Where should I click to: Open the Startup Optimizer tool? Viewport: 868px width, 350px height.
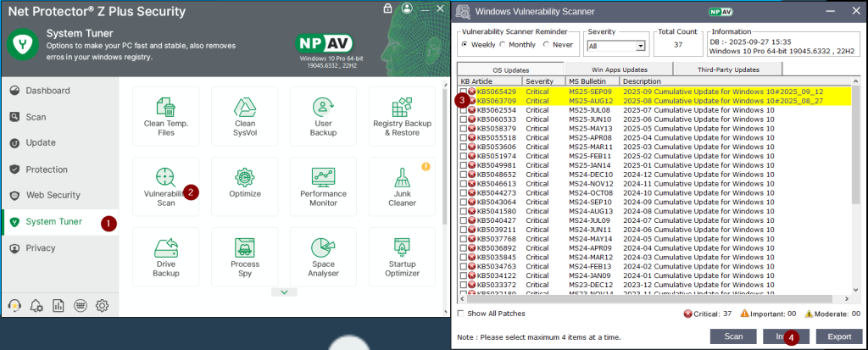point(402,258)
